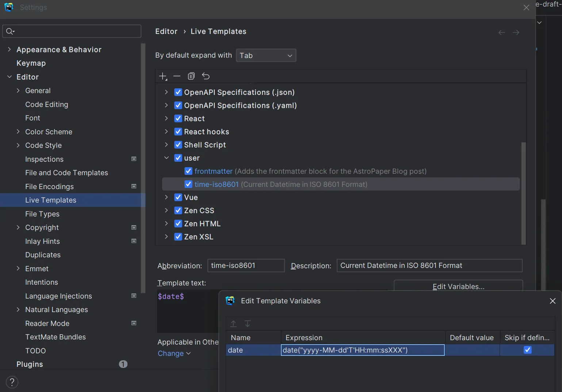Add a new live template
This screenshot has width=562, height=392.
(163, 76)
